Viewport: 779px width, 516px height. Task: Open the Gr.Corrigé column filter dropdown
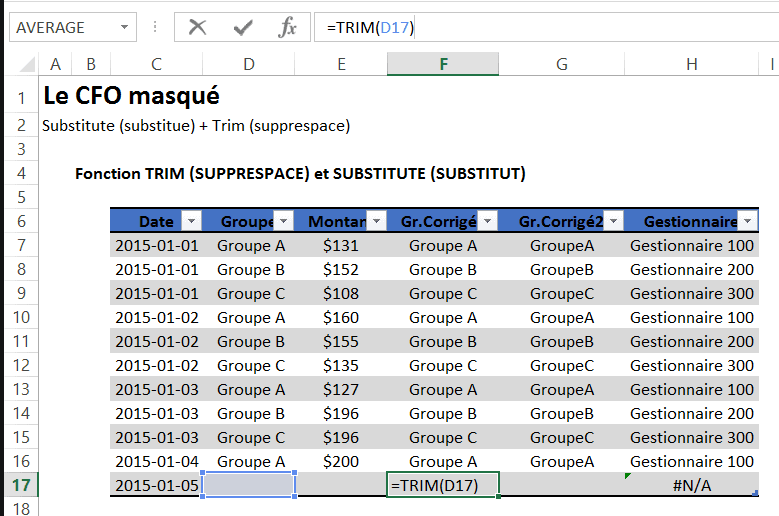click(x=487, y=222)
